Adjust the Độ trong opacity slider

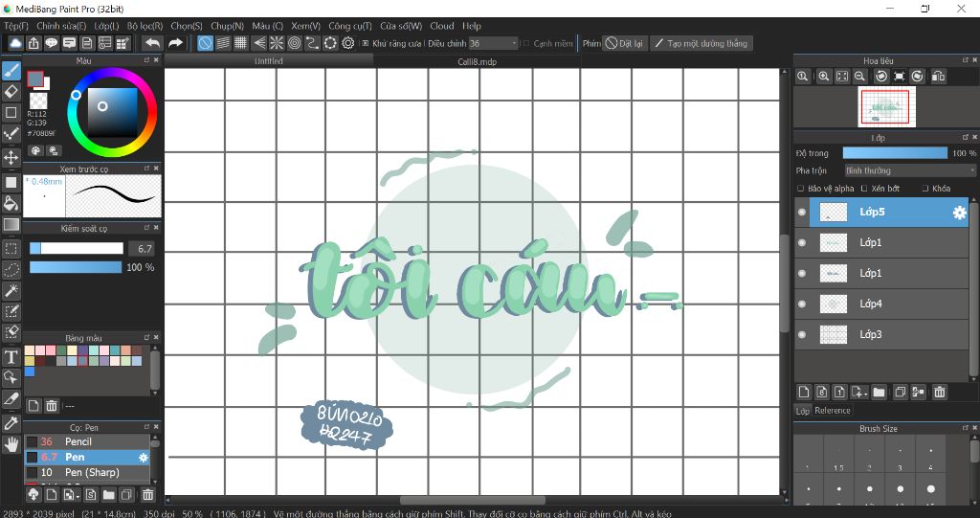[895, 153]
